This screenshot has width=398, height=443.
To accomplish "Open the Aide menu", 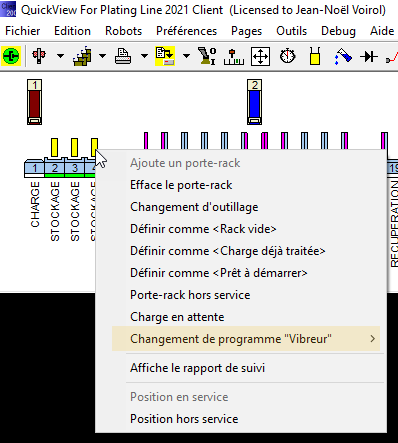I will (382, 31).
